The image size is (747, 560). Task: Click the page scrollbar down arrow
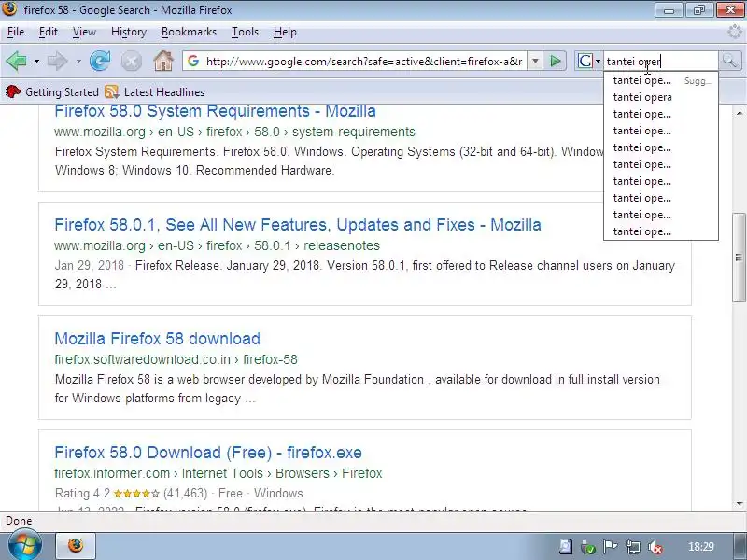pyautogui.click(x=740, y=504)
